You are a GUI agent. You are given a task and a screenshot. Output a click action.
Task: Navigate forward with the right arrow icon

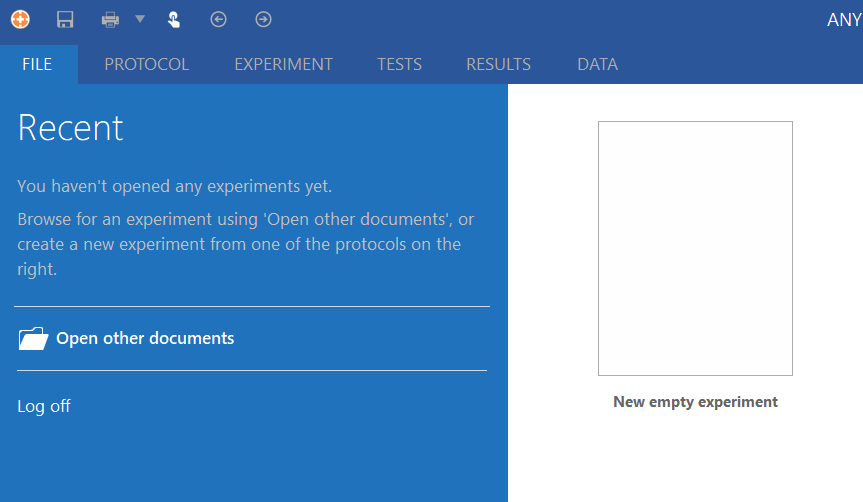pos(263,20)
